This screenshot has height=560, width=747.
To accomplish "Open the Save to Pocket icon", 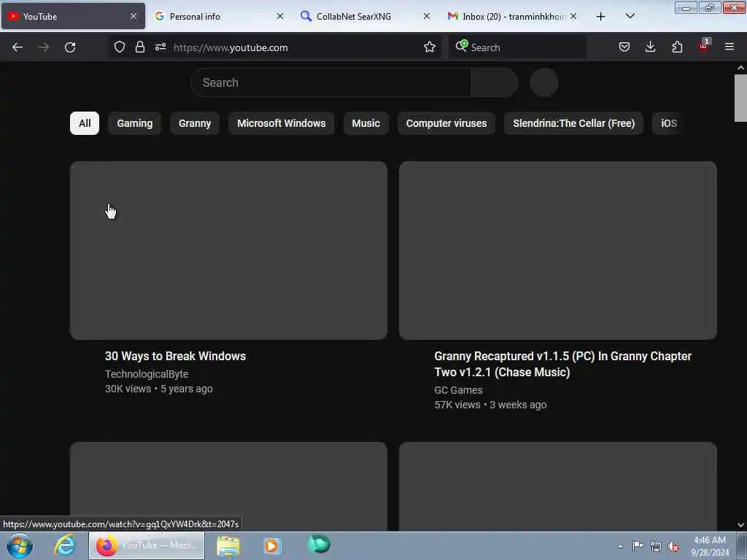I will 624,47.
